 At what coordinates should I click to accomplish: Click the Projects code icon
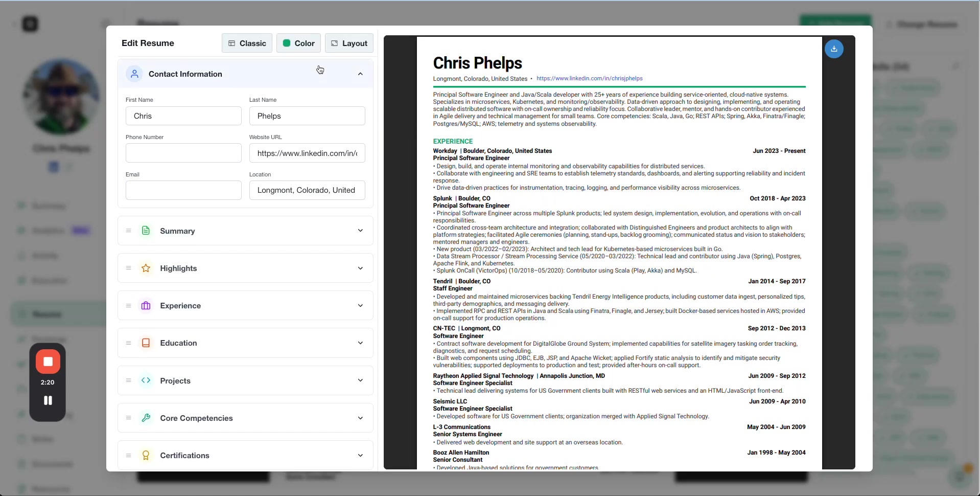pos(146,380)
